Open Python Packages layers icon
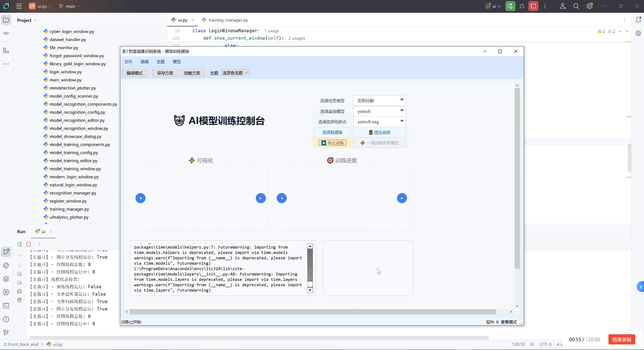The height and width of the screenshot is (350, 644). [x=6, y=279]
